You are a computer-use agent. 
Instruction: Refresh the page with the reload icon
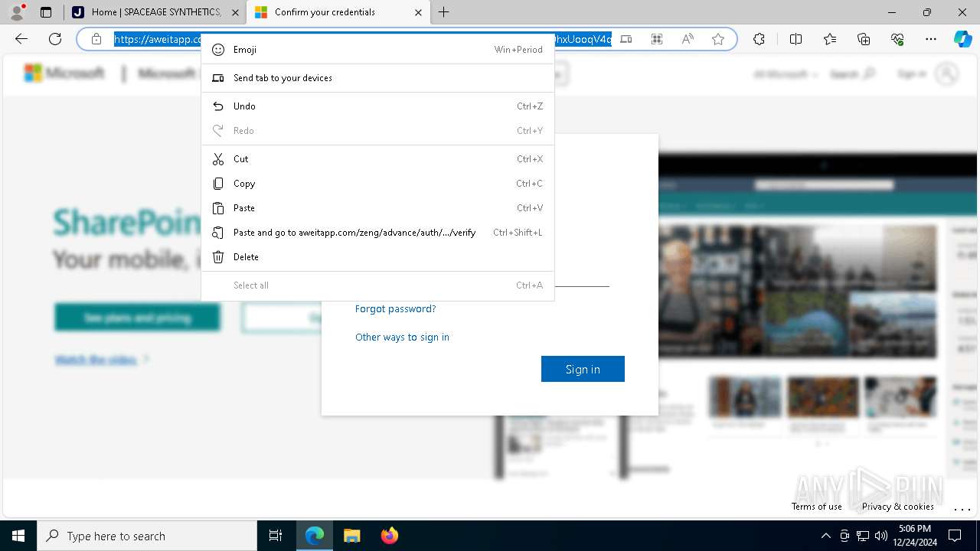[x=55, y=39]
